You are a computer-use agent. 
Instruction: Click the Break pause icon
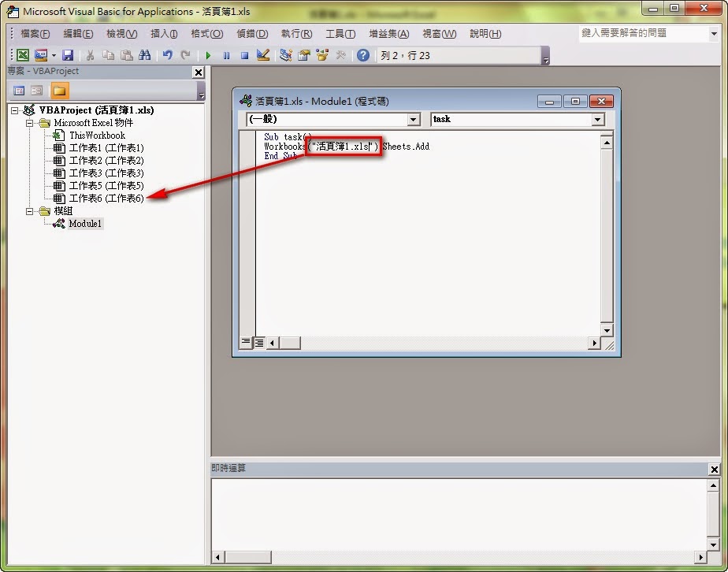coord(226,55)
